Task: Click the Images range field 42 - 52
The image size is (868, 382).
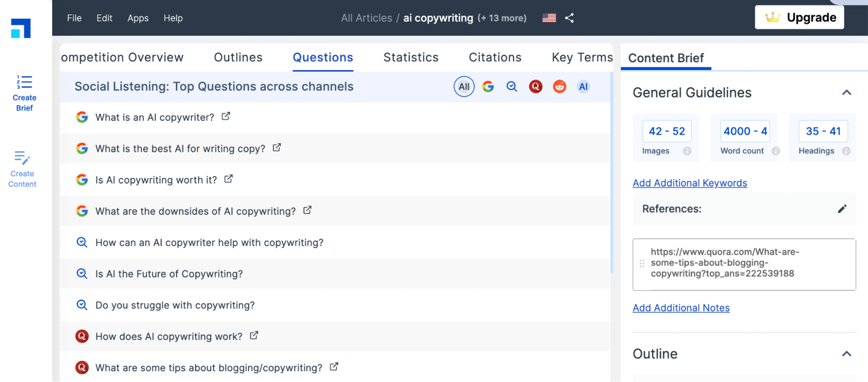Action: 667,131
